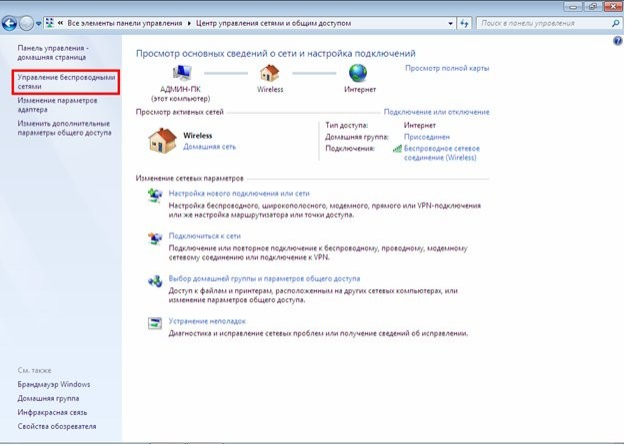
Task: Expand breadcrumb arrow after 'Все элементы панели управления'
Action: pyautogui.click(x=189, y=24)
